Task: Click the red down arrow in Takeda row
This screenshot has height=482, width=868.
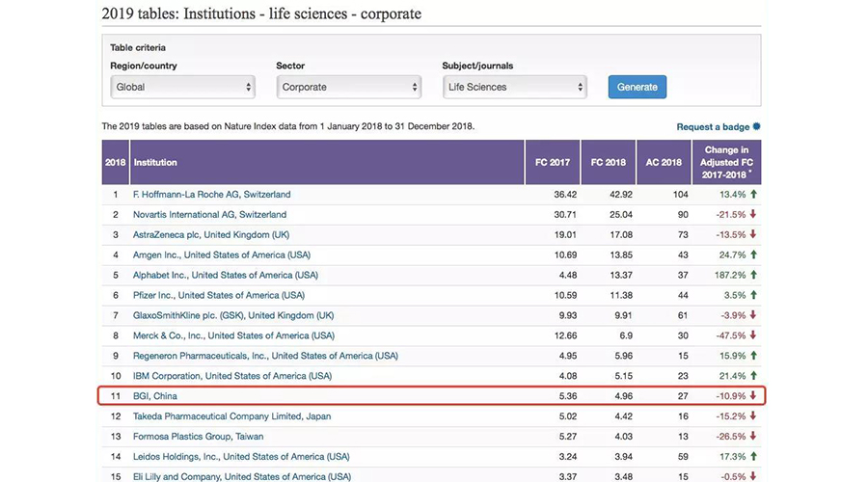Action: coord(753,416)
